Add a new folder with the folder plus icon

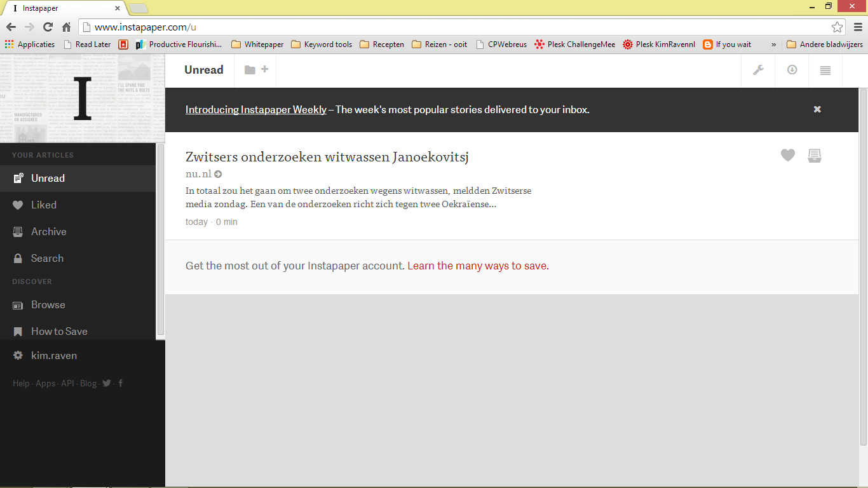pos(256,70)
